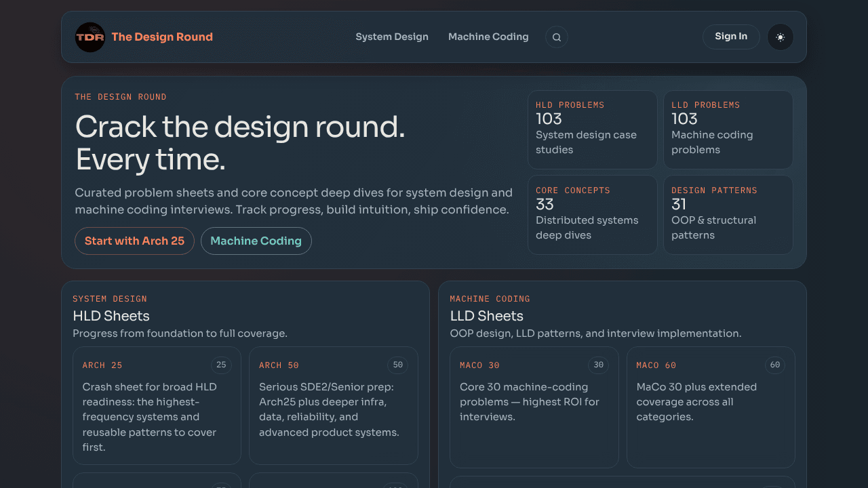Open the Arch 25 sheet card

point(157,406)
